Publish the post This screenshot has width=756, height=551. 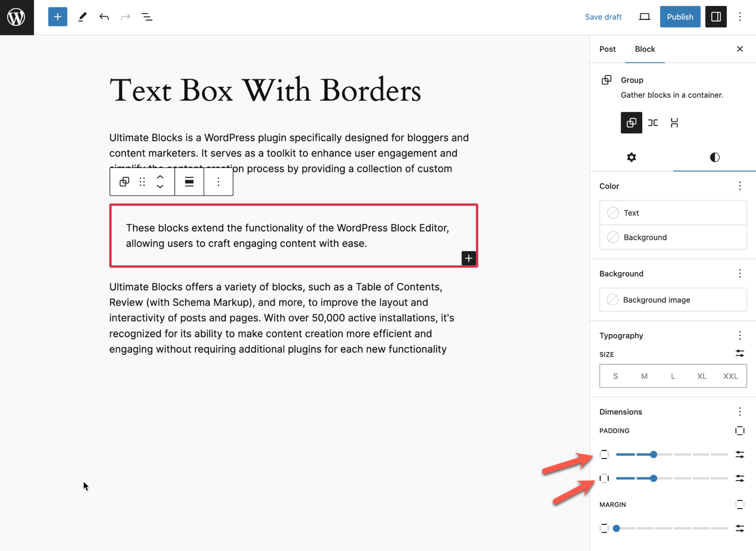[x=680, y=17]
